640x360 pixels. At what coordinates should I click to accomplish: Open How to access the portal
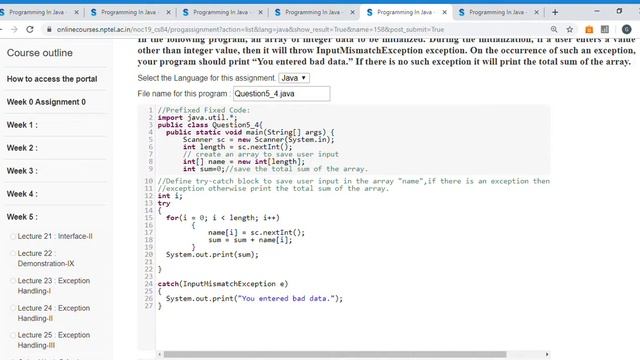click(x=52, y=79)
